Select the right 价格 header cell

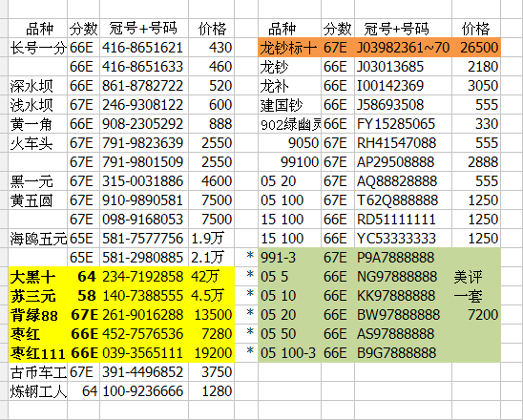(x=476, y=29)
